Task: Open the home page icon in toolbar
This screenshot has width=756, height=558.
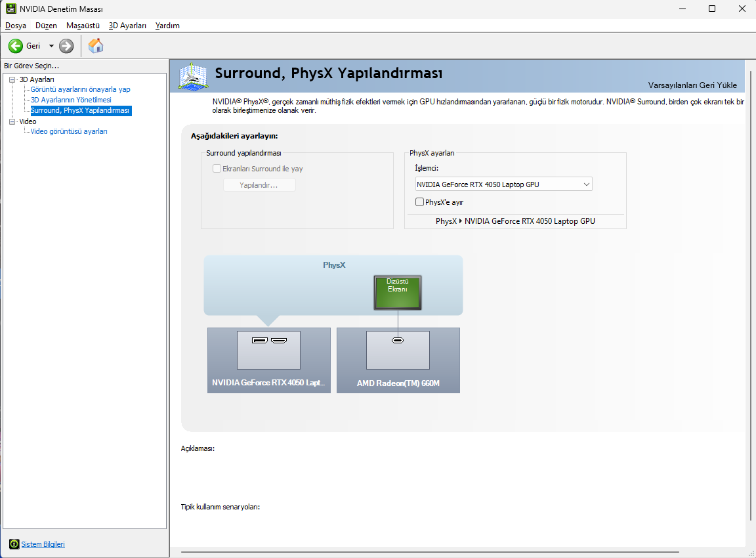Action: [x=95, y=46]
